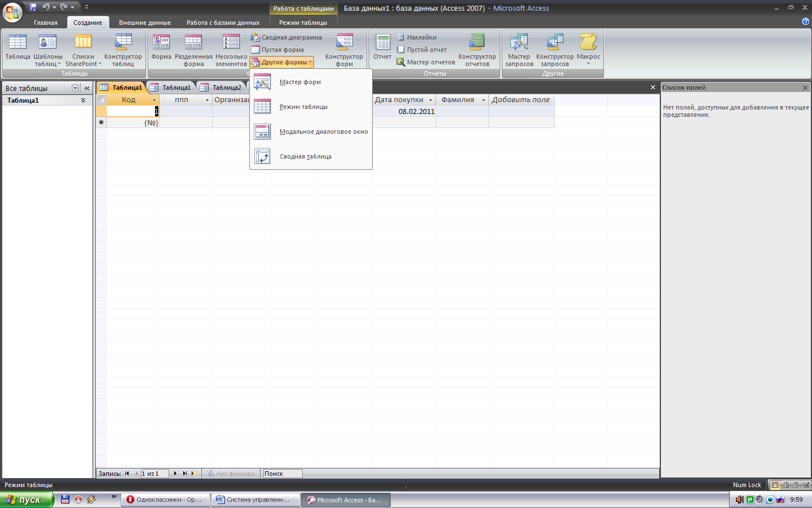
Task: Create a new blank record
Action: point(194,474)
